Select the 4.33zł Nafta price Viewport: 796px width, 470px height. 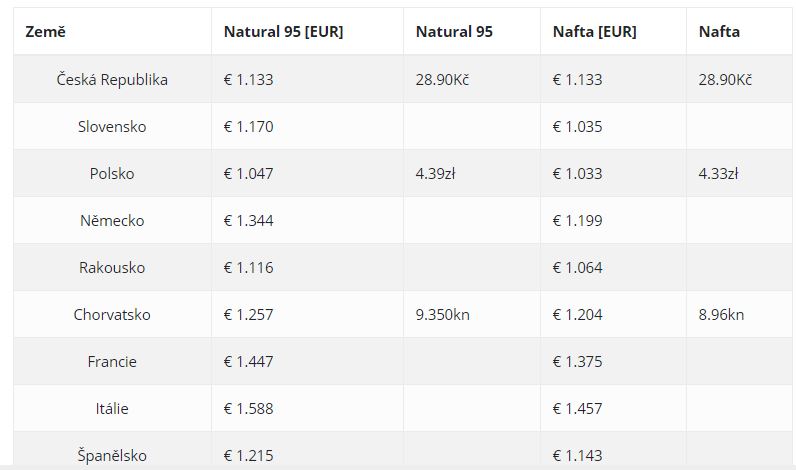[x=718, y=174]
